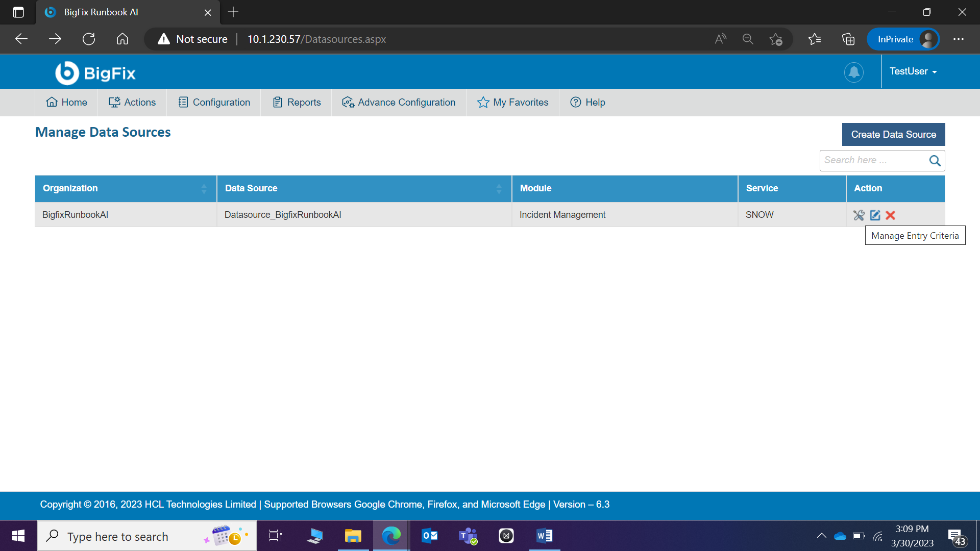
Task: Click Create Data Source button
Action: [x=893, y=135]
